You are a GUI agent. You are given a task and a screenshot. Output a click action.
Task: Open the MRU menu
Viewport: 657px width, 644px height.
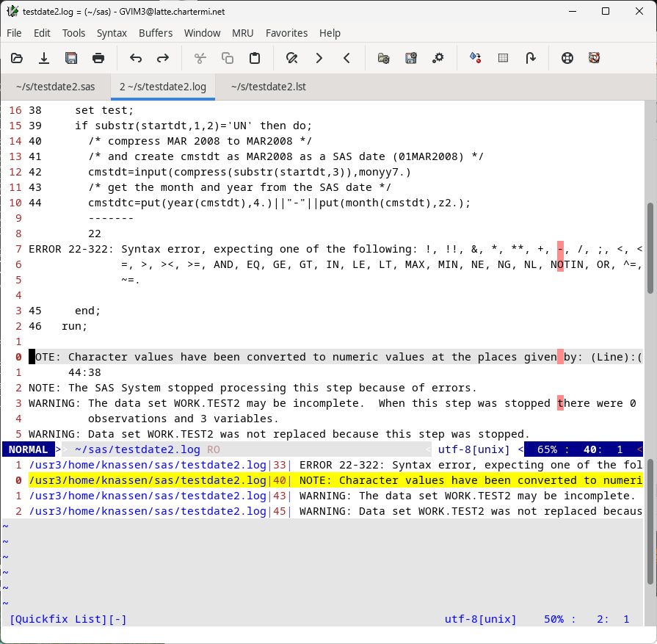[x=243, y=33]
